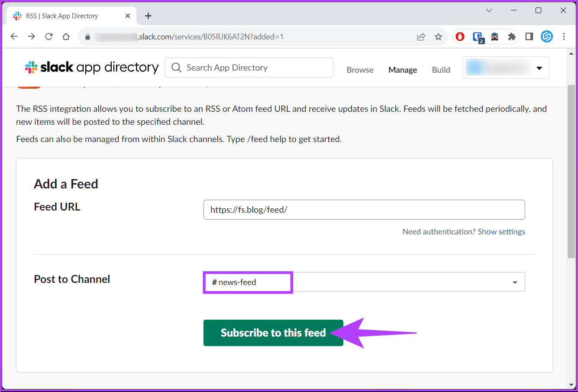This screenshot has width=578, height=392.
Task: Open the workspace account dropdown
Action: [506, 68]
